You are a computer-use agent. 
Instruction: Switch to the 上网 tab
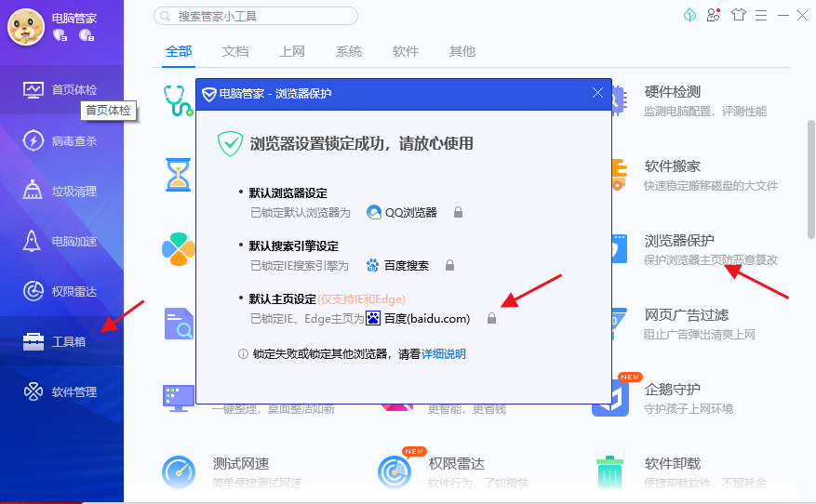(x=292, y=51)
